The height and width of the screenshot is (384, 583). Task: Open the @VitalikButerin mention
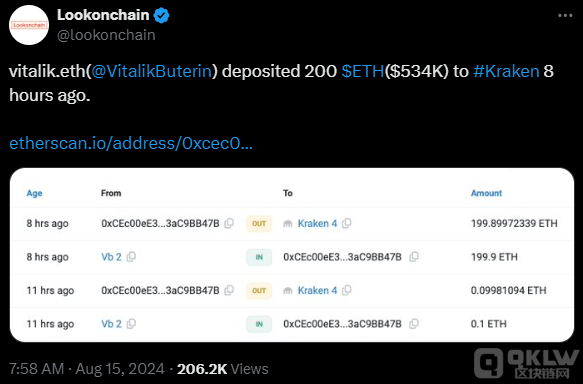[x=152, y=71]
